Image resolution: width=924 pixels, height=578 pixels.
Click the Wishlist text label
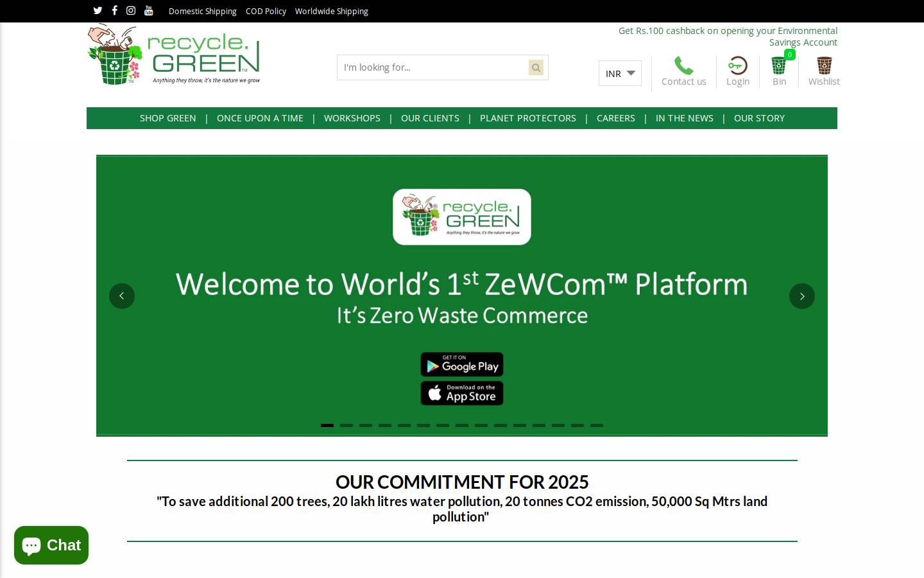click(824, 82)
